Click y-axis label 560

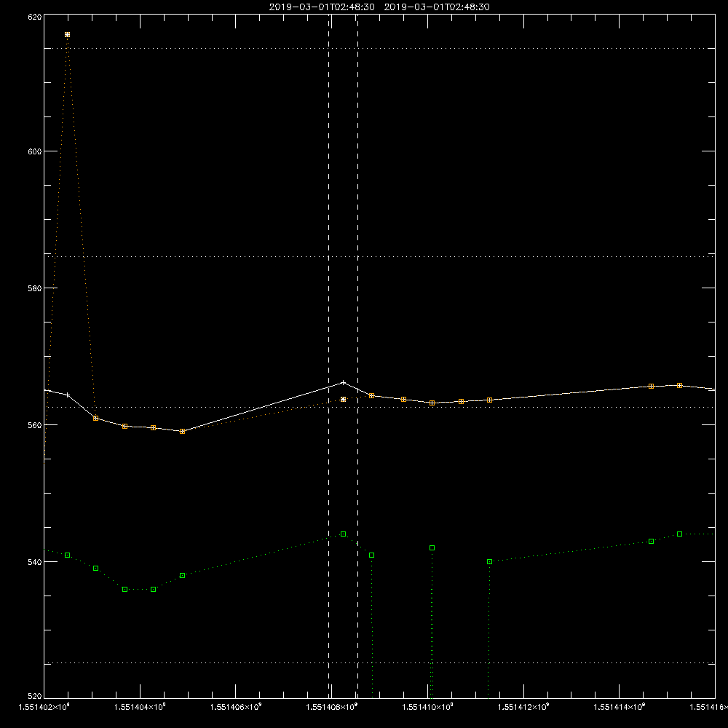click(x=35, y=425)
